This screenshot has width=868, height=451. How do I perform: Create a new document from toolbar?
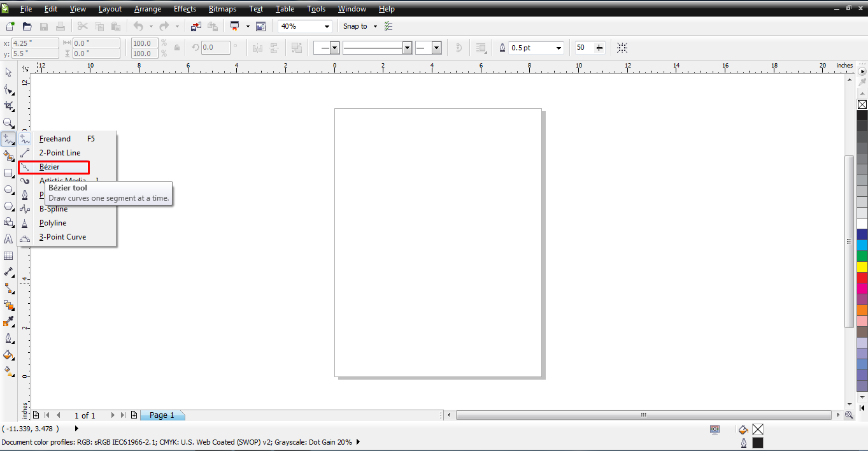[x=10, y=26]
